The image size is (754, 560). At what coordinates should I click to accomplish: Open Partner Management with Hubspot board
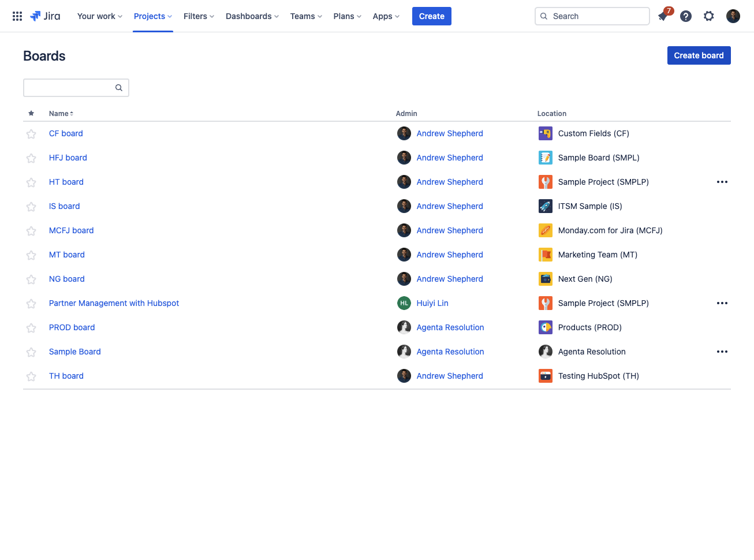[114, 303]
